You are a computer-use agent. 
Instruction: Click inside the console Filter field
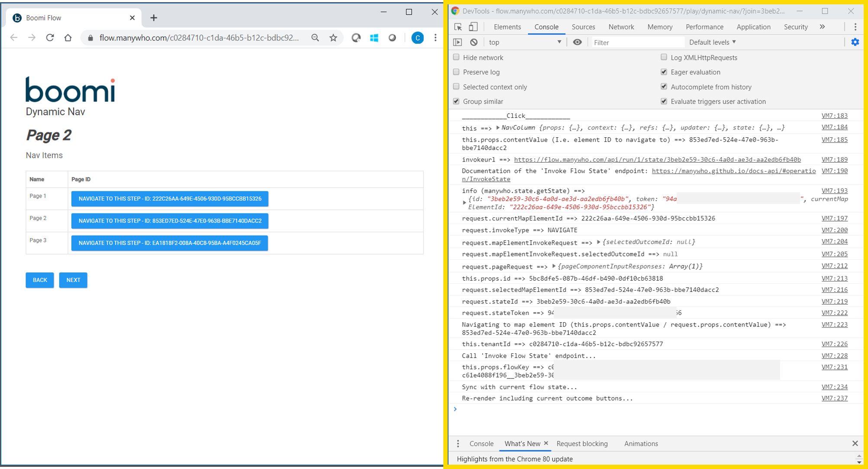point(636,42)
